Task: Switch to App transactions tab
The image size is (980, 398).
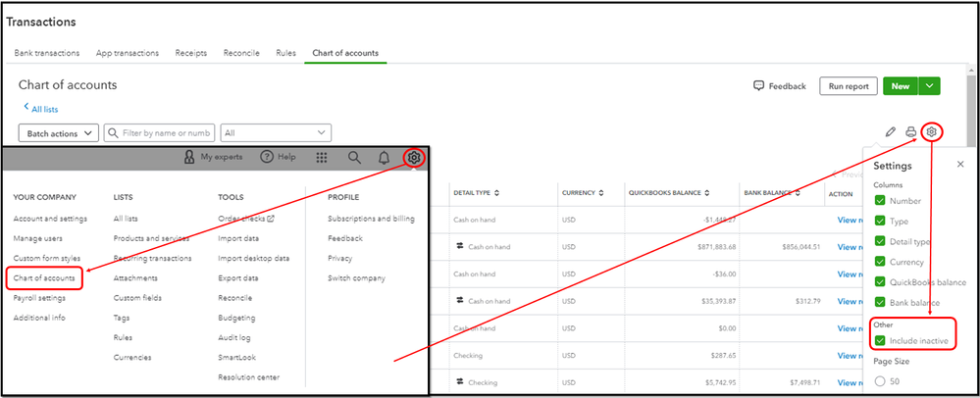Action: [128, 53]
